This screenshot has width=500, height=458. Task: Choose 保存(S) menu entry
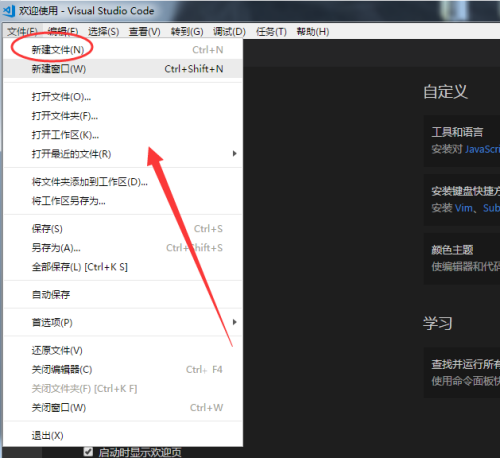click(123, 229)
